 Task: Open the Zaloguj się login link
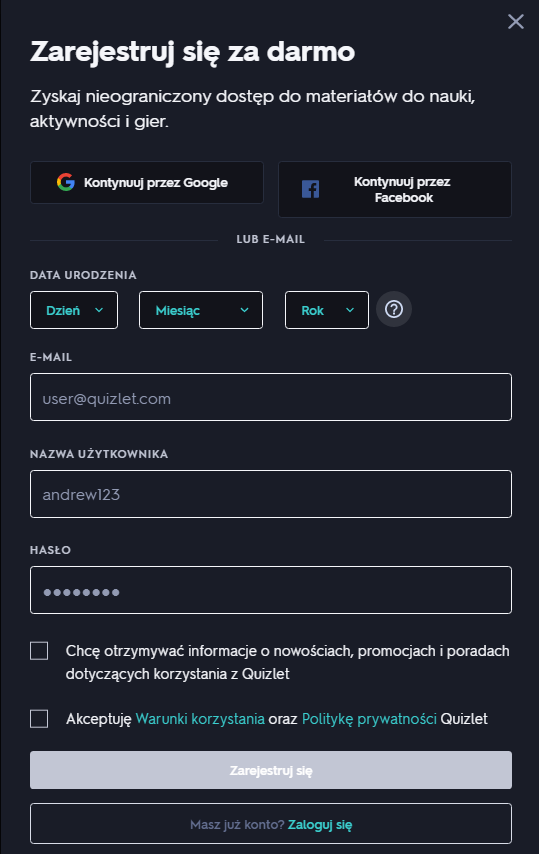[x=320, y=825]
